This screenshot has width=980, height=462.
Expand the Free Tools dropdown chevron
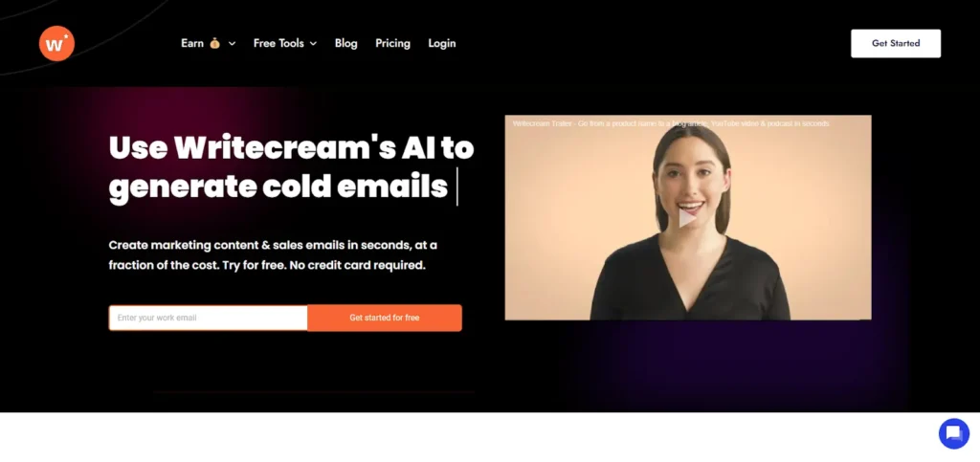point(313,44)
